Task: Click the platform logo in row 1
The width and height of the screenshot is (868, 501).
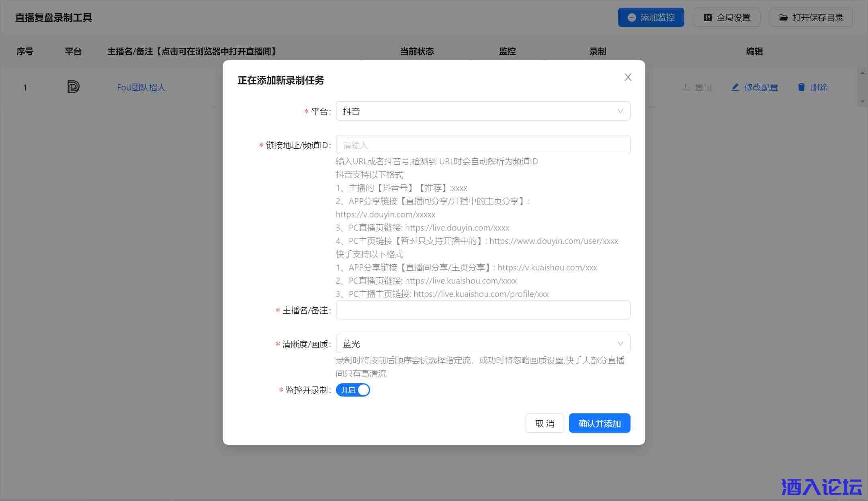Action: [x=73, y=87]
